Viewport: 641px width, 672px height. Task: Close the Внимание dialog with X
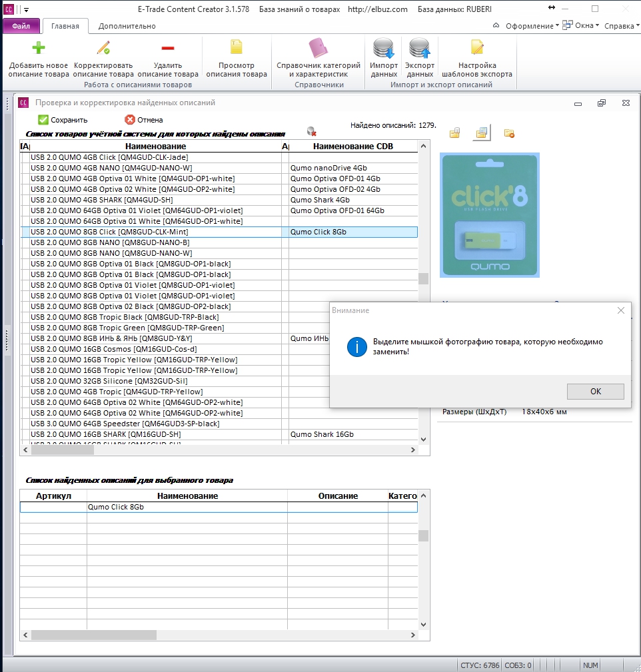620,310
